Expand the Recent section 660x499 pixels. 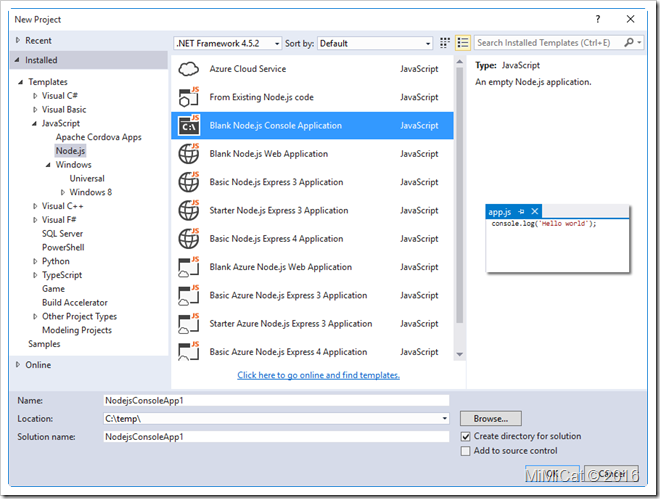click(x=18, y=40)
